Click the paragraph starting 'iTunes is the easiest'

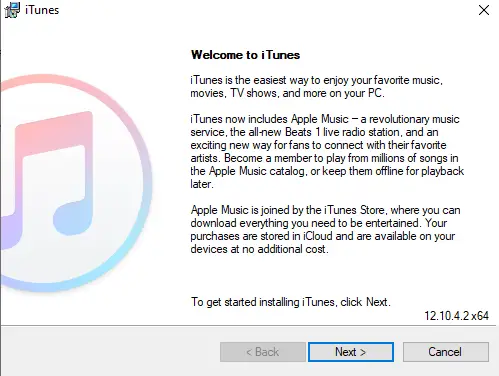click(316, 87)
